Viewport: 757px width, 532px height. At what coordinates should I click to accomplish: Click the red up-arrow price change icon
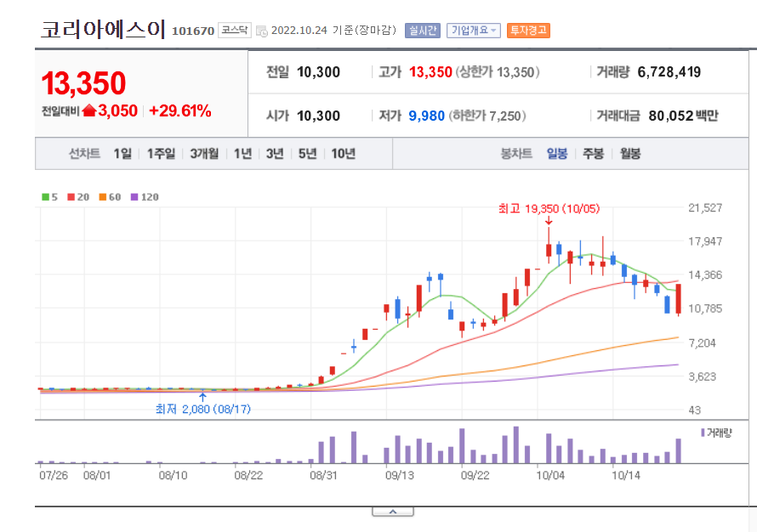[x=88, y=111]
